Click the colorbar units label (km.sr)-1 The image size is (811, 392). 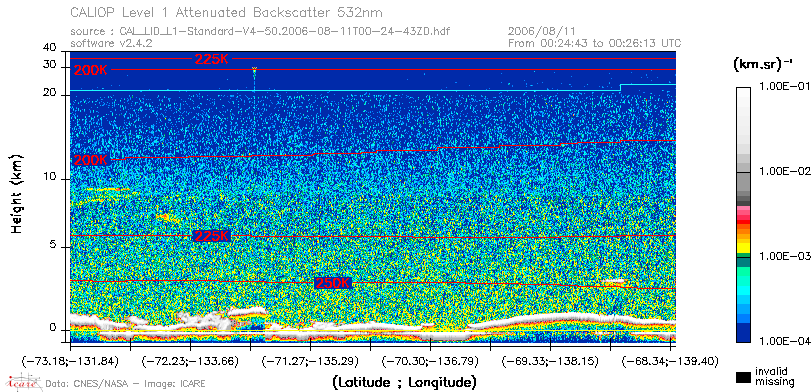[x=763, y=65]
